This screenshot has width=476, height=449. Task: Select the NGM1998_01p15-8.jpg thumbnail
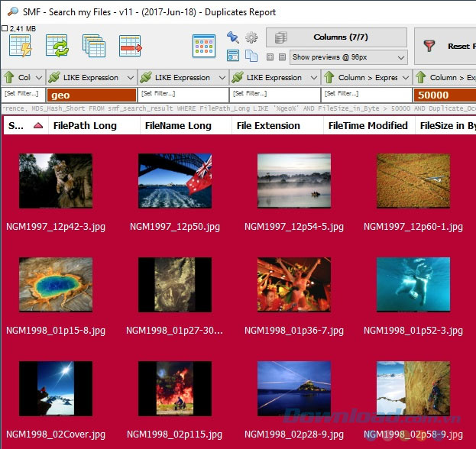[56, 285]
